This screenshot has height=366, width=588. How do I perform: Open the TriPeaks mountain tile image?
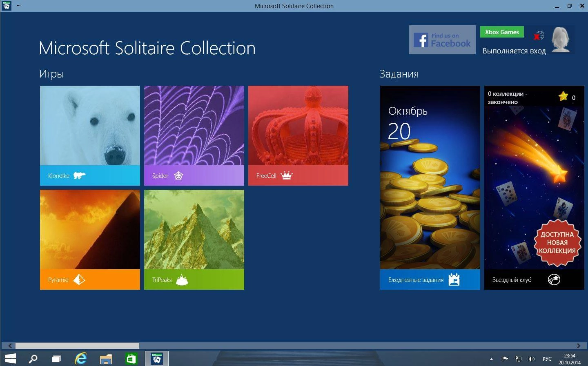tap(194, 229)
